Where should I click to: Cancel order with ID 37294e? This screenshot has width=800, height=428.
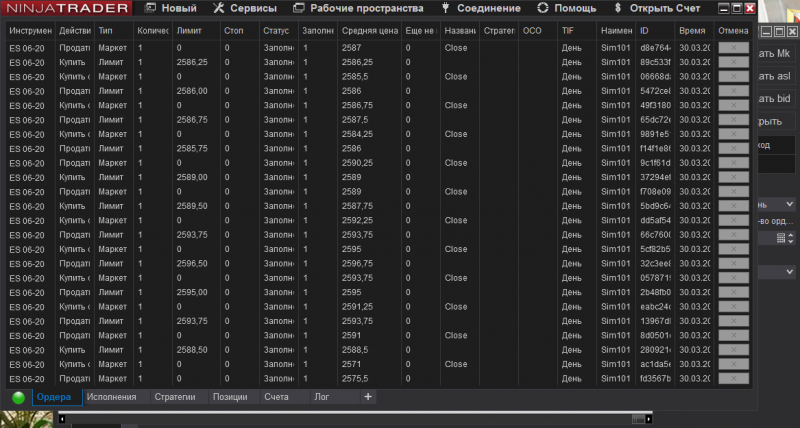pyautogui.click(x=733, y=177)
